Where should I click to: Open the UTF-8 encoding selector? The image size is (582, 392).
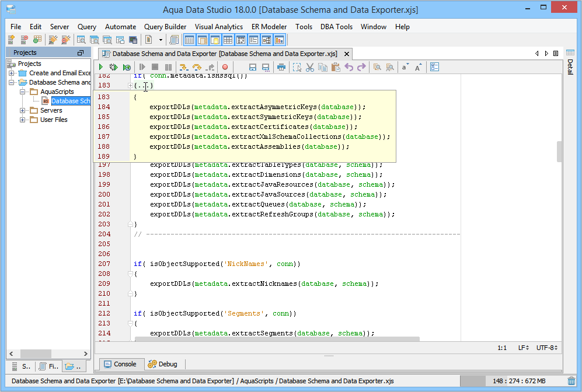[547, 348]
